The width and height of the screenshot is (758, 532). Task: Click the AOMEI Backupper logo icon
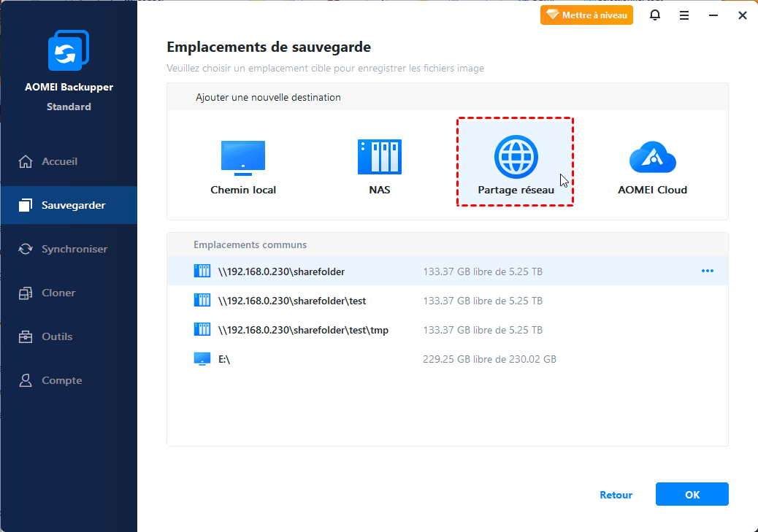(x=69, y=50)
